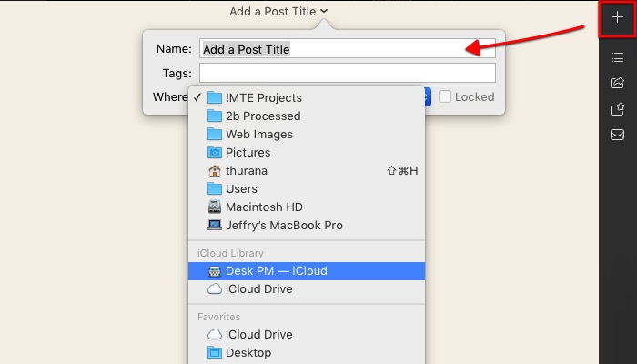Open the Where location dropdown button
637x364 pixels.
click(x=426, y=96)
